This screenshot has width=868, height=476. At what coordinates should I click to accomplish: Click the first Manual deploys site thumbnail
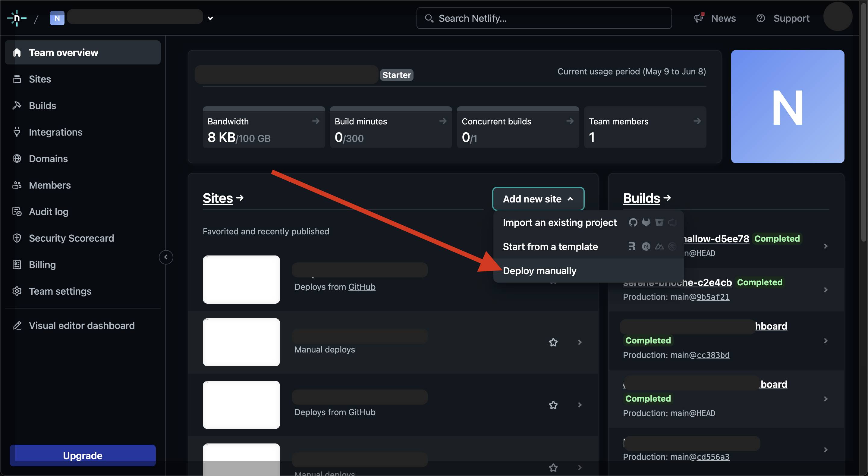(x=241, y=342)
